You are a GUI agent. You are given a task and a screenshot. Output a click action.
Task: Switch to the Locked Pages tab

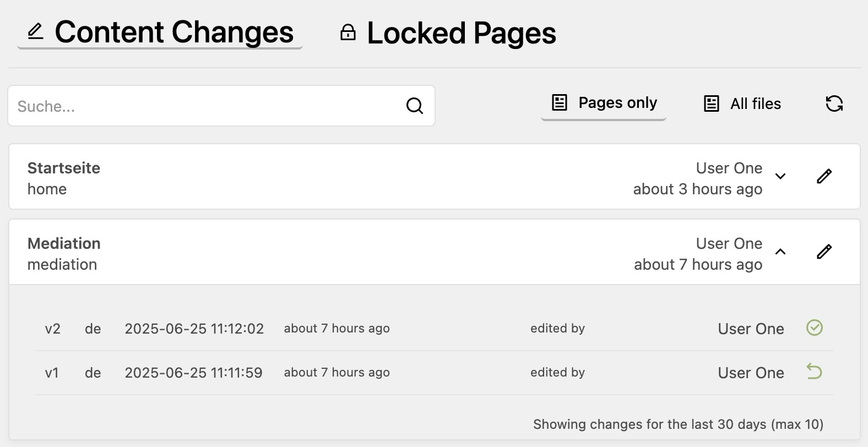click(461, 33)
